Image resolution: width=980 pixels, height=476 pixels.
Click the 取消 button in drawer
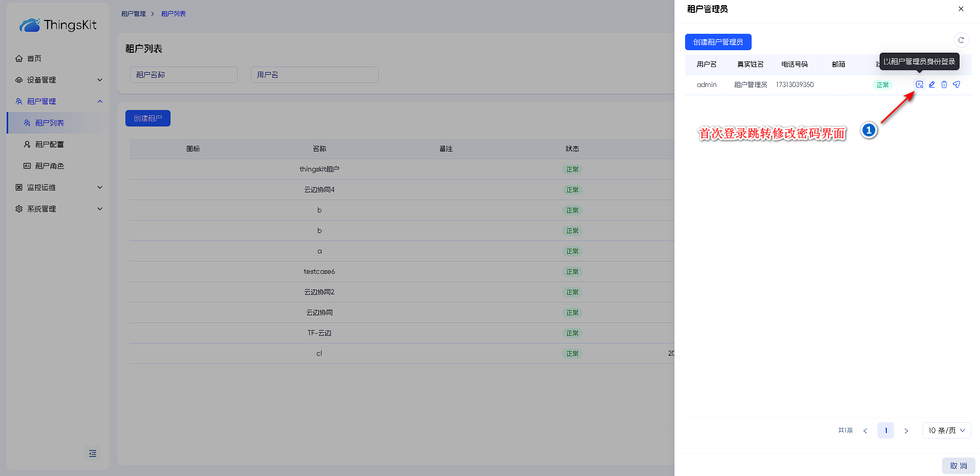tap(958, 466)
